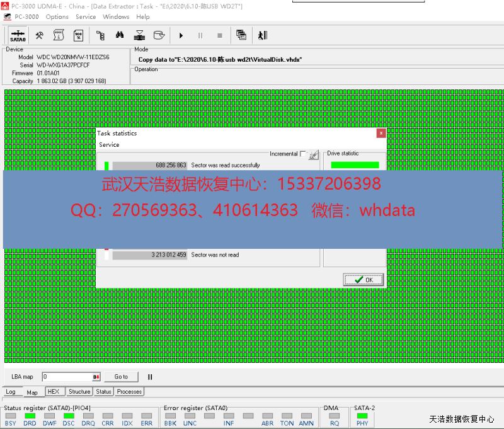Open the hammer and wrench tools icon
This screenshot has height=429, width=504.
point(39,35)
